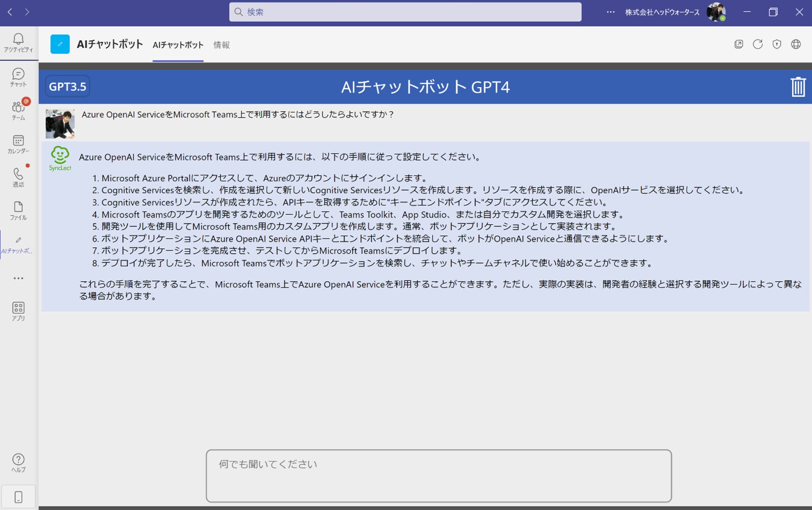This screenshot has height=510, width=812.
Task: Open the app in browser via globe icon
Action: (796, 45)
